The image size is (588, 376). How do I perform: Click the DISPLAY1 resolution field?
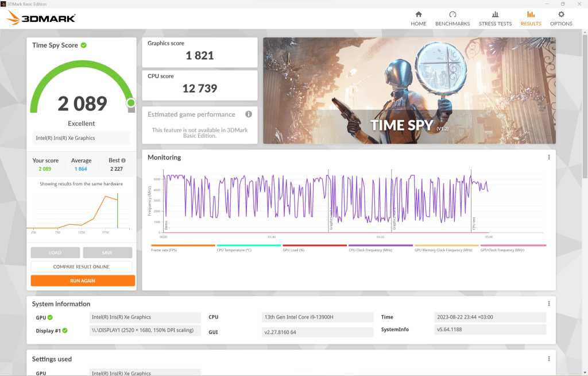(x=145, y=330)
